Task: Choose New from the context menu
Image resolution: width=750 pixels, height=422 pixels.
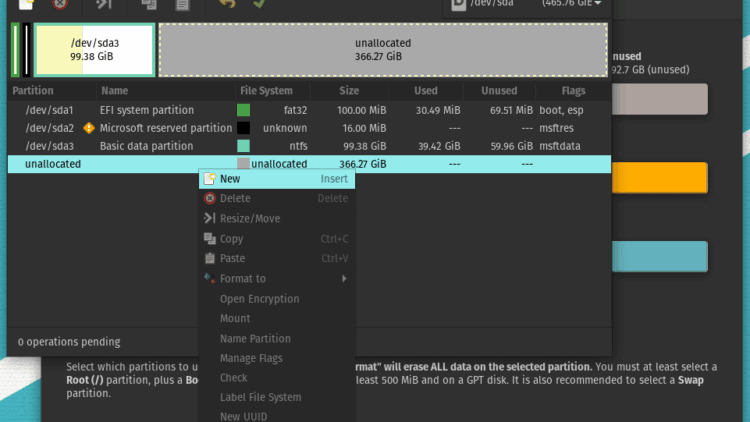Action: coord(230,179)
